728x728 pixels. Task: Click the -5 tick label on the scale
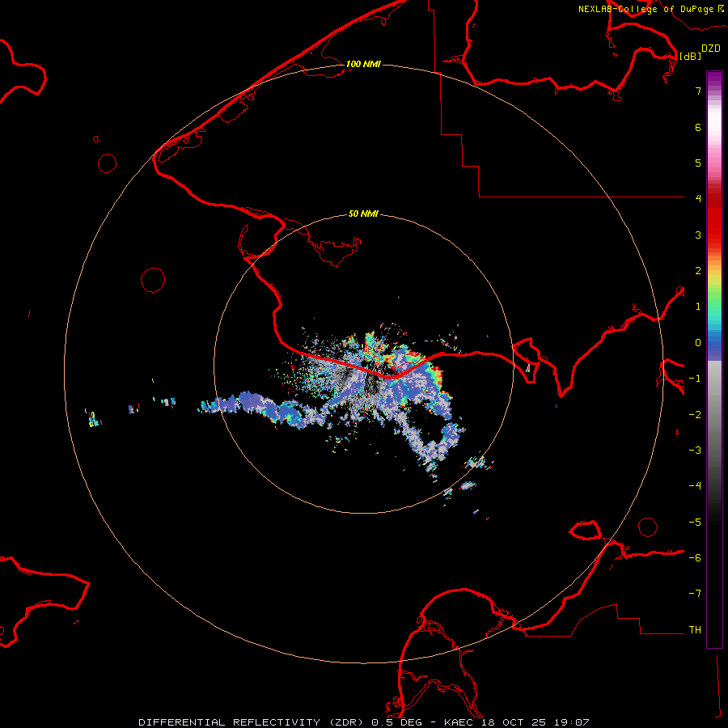[695, 523]
